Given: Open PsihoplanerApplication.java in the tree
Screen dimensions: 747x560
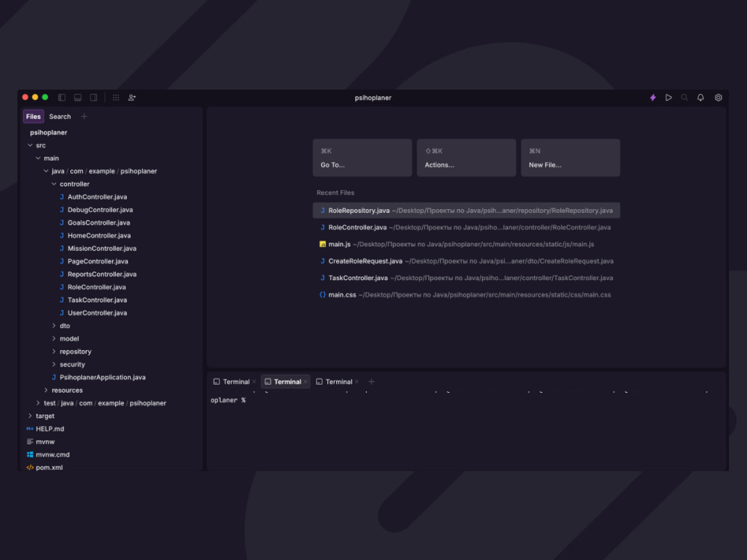Looking at the screenshot, I should point(102,377).
